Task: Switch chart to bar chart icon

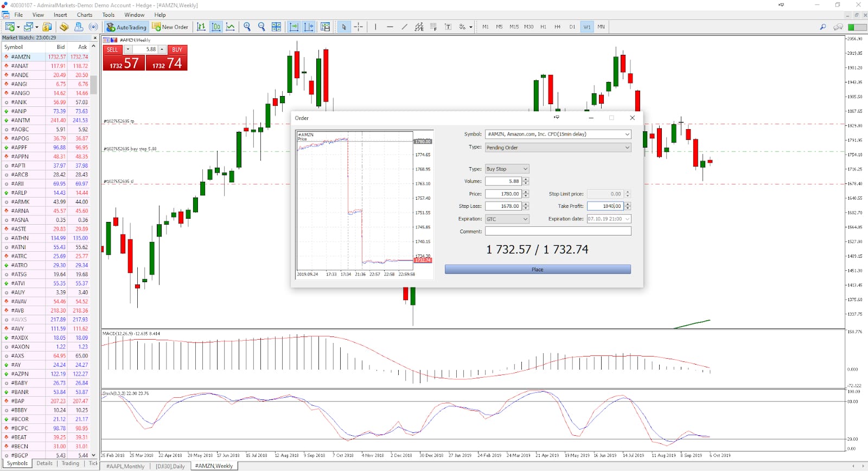Action: coord(201,27)
